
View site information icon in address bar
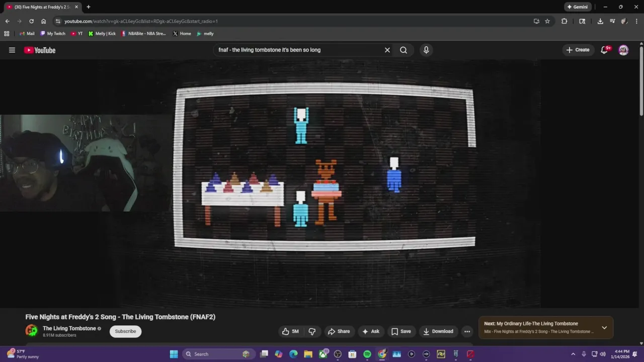click(x=58, y=21)
